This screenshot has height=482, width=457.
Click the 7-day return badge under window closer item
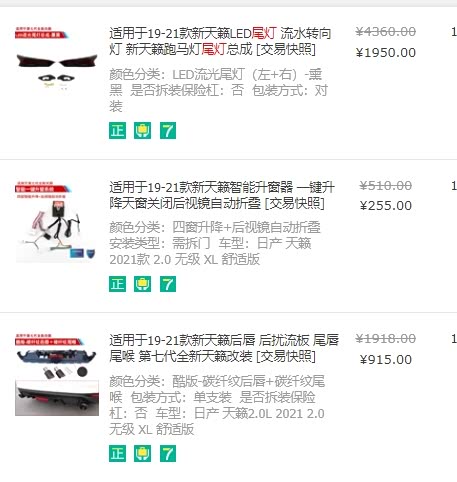(x=168, y=284)
